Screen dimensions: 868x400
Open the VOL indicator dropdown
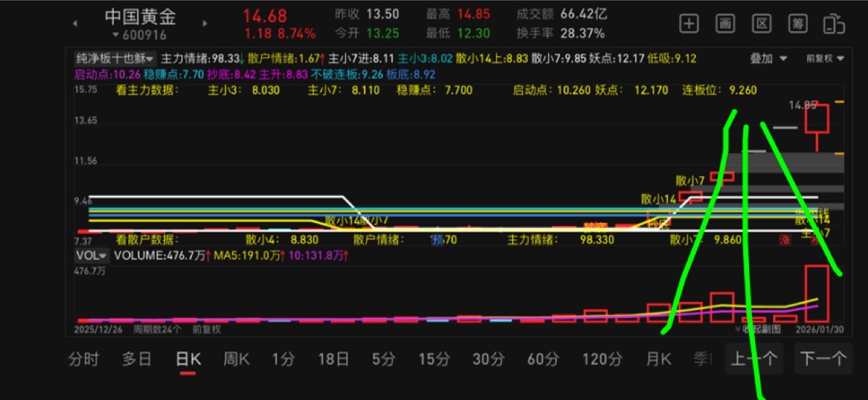click(x=91, y=256)
